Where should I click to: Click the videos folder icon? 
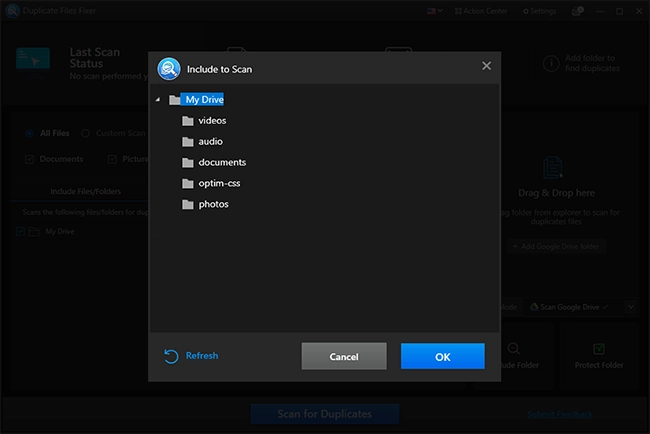188,121
